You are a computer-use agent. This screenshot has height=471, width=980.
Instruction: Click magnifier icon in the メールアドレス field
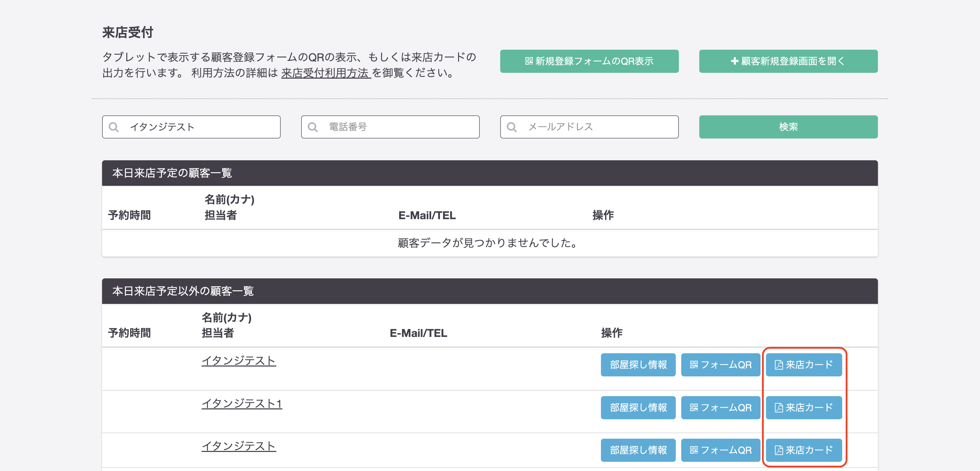(x=511, y=127)
